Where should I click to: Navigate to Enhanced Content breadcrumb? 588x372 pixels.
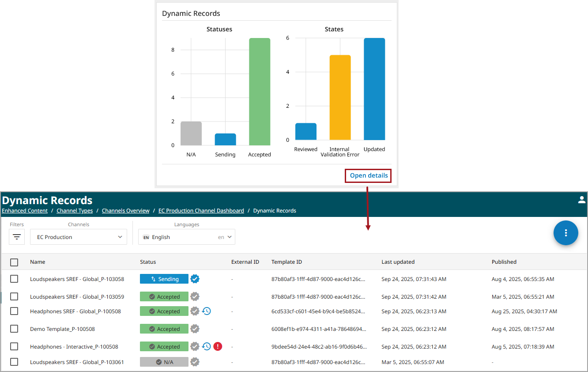click(x=25, y=211)
